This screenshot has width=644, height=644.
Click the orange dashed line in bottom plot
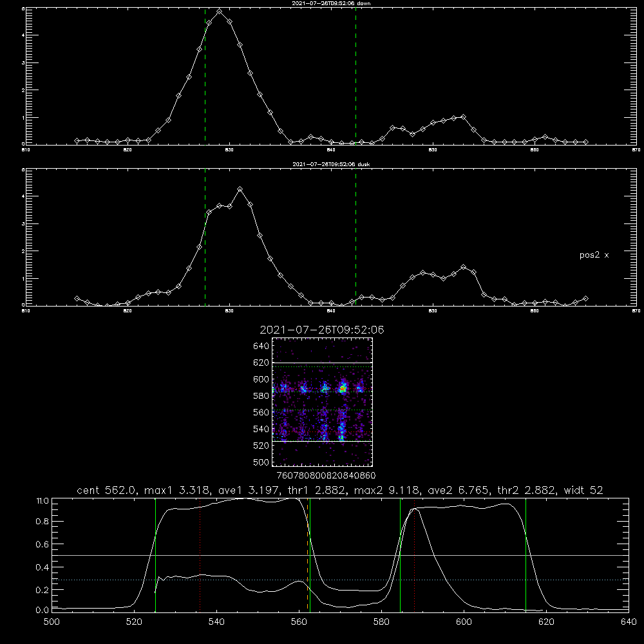pyautogui.click(x=308, y=555)
